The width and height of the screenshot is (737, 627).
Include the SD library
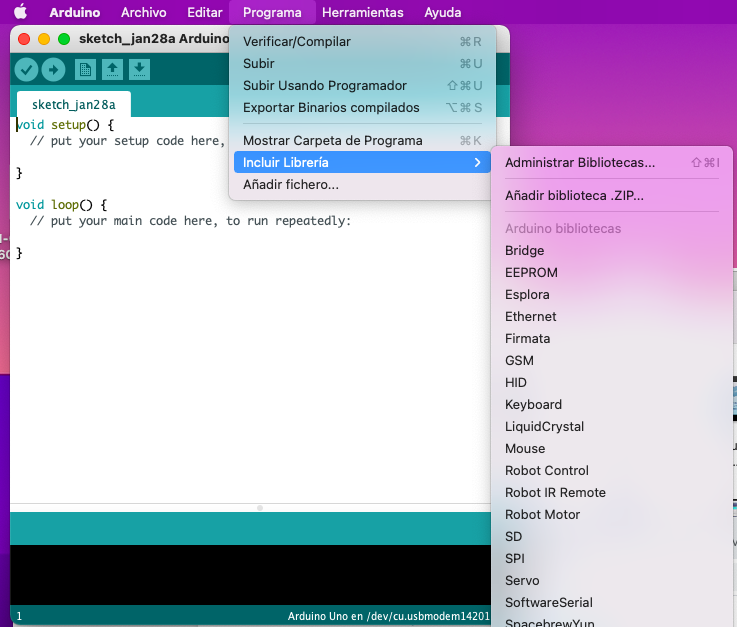click(x=612, y=537)
